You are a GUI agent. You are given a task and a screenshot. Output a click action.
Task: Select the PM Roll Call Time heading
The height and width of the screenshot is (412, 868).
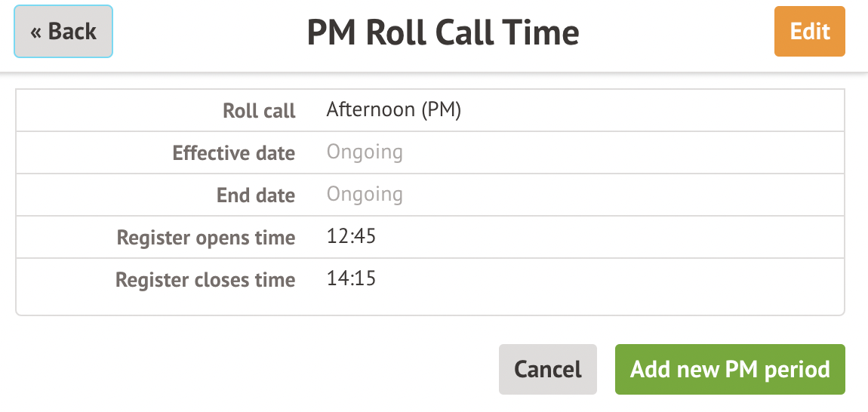443,33
